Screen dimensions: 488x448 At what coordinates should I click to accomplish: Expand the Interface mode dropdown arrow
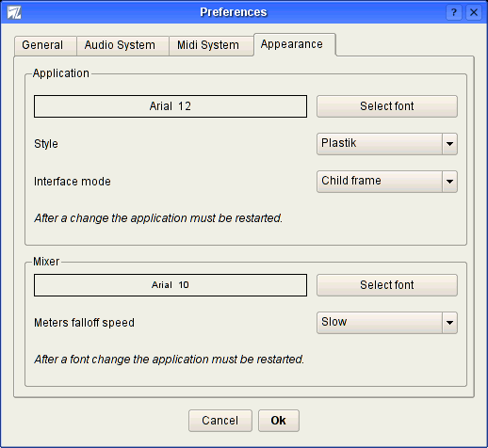pos(449,182)
